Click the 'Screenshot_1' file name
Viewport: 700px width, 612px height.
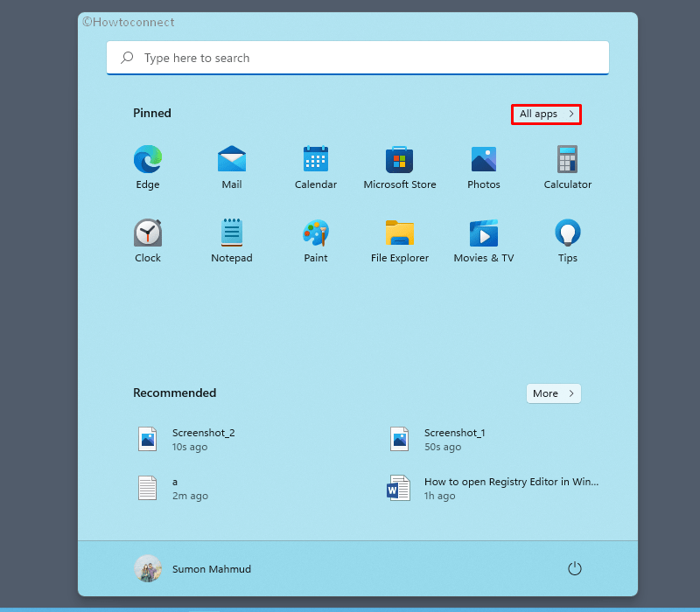(x=454, y=433)
